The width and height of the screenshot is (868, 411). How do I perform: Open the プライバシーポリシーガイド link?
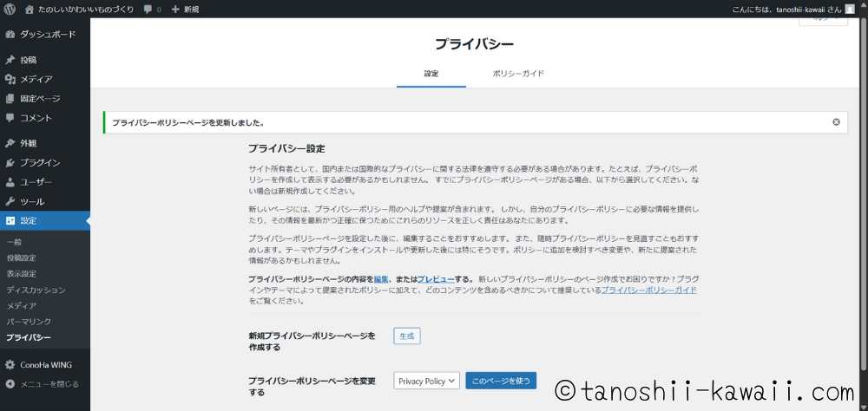(x=648, y=290)
